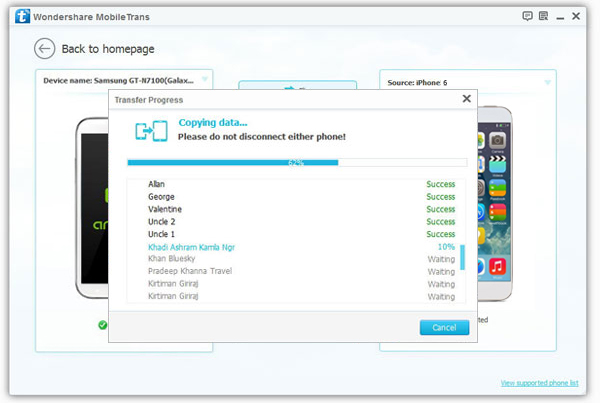Close the MobileTrans main window
This screenshot has width=600, height=403.
(576, 16)
